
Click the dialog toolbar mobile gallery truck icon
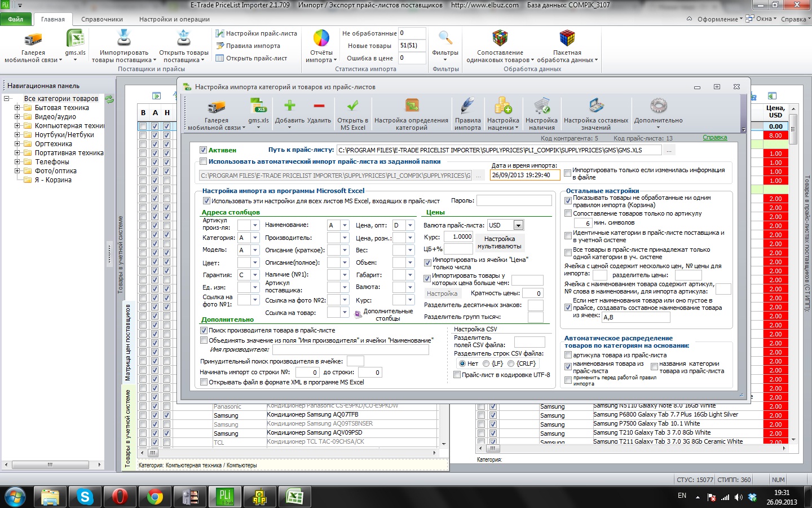pos(217,107)
